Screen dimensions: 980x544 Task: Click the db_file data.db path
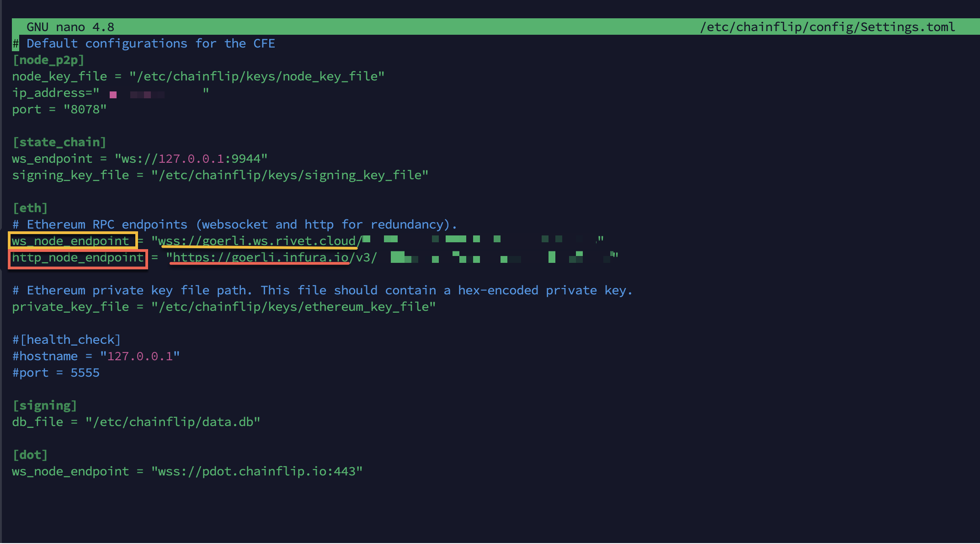tap(173, 422)
